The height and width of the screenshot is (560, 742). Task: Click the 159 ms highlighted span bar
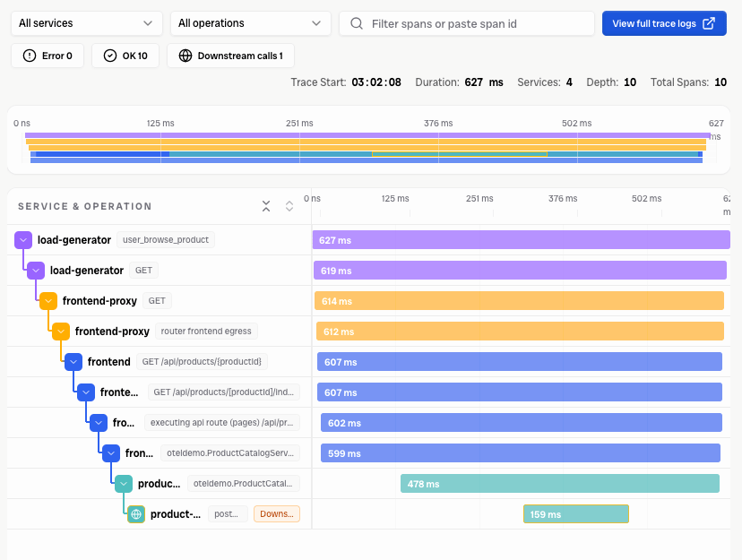tap(576, 514)
